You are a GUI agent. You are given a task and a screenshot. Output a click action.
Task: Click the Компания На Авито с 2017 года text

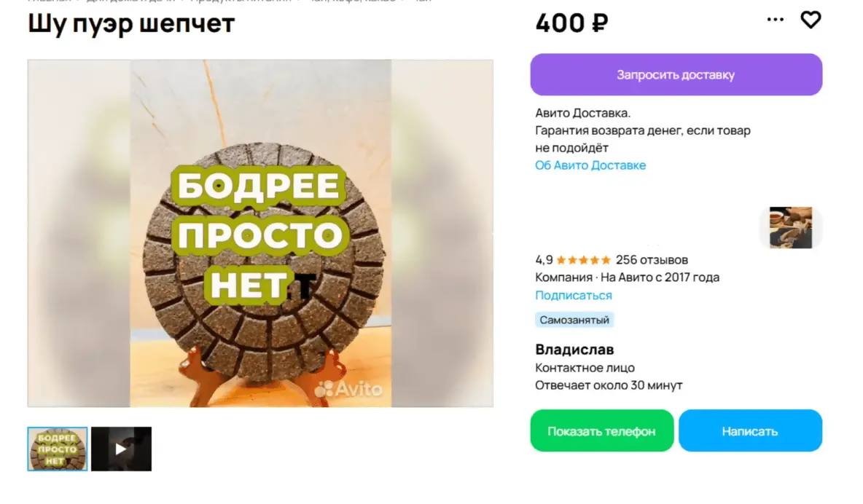point(627,277)
